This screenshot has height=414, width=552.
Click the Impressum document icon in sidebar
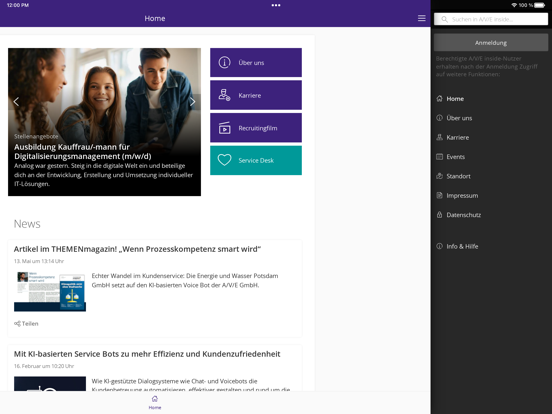[x=439, y=195]
